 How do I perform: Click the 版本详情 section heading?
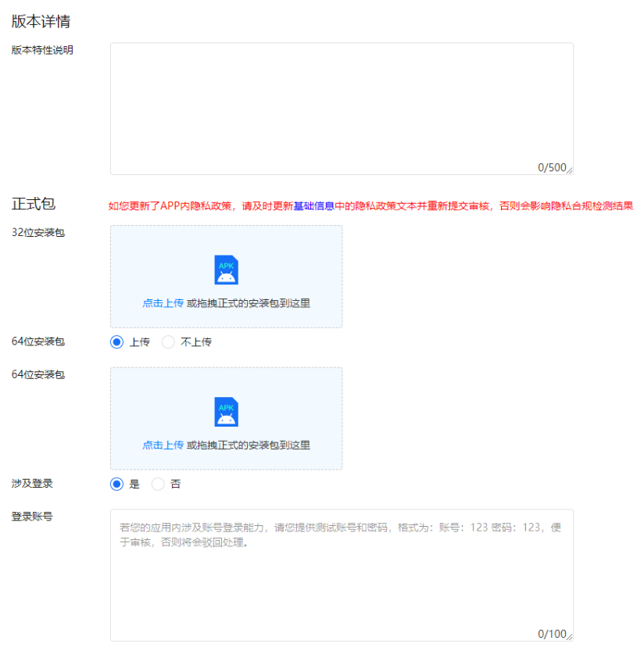click(41, 21)
